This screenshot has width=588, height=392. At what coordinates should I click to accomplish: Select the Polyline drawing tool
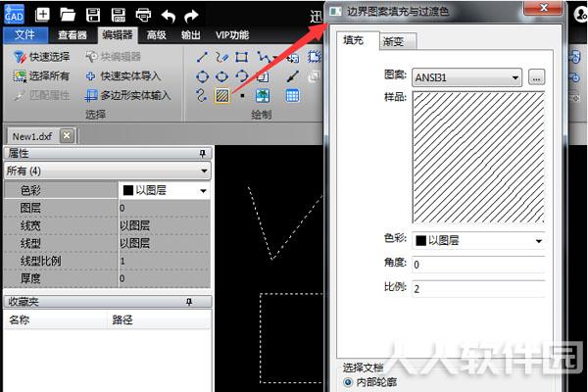[264, 57]
